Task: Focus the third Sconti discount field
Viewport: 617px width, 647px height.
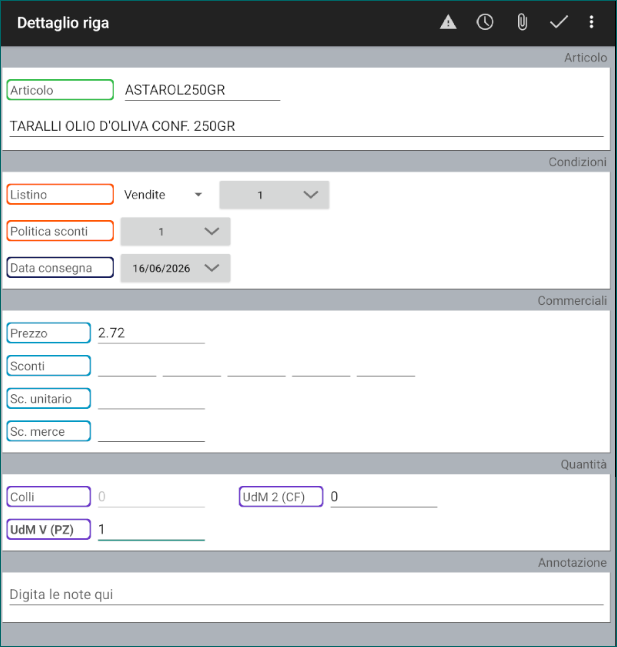Action: click(x=256, y=367)
